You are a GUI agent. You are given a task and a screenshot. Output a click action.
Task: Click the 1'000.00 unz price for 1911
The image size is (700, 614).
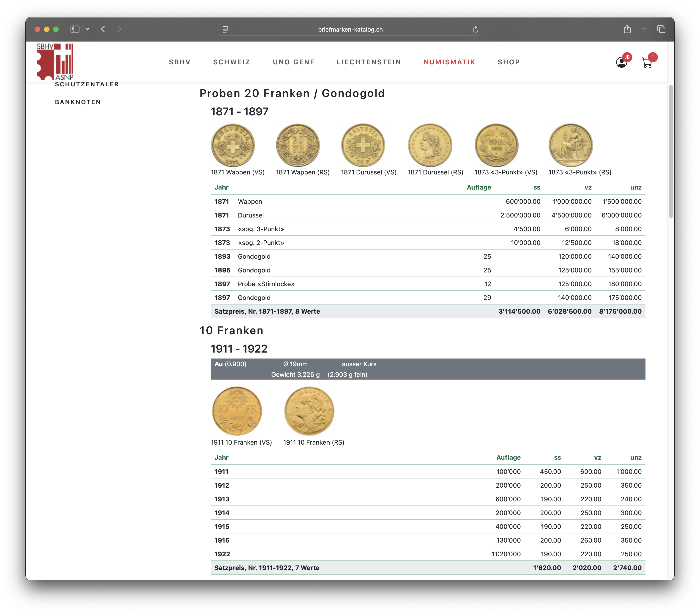[x=629, y=471]
